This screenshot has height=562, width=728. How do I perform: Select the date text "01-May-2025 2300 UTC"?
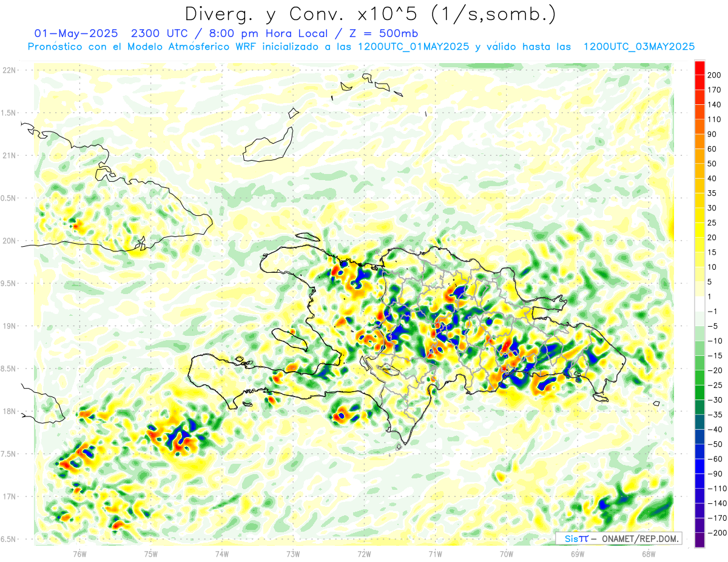coord(112,33)
